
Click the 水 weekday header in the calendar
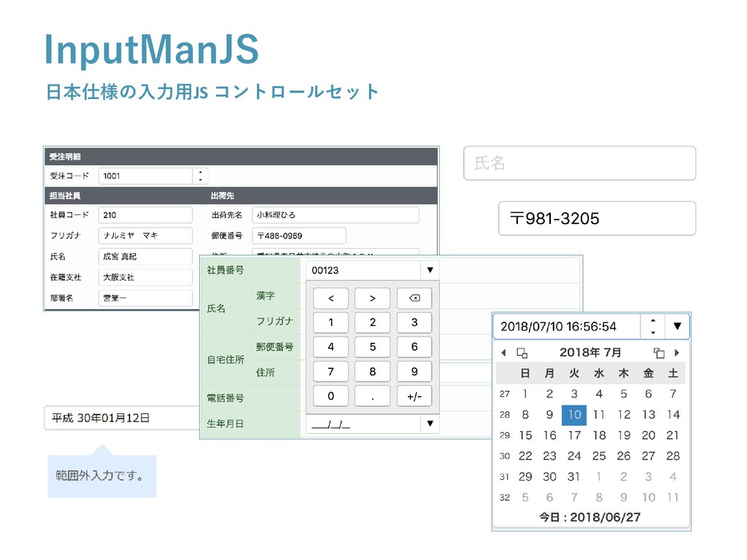tap(599, 373)
